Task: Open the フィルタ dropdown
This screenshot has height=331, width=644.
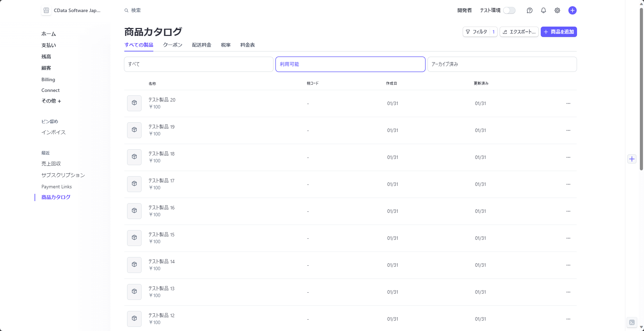Action: pos(480,32)
